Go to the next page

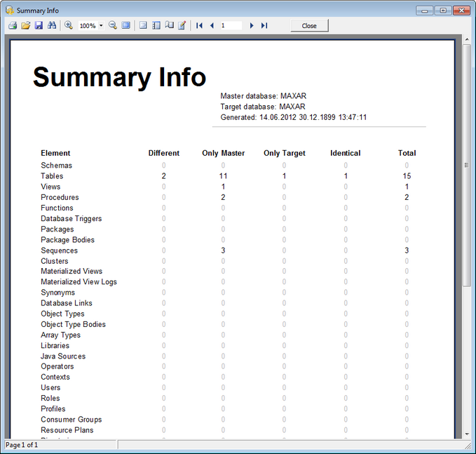point(252,25)
